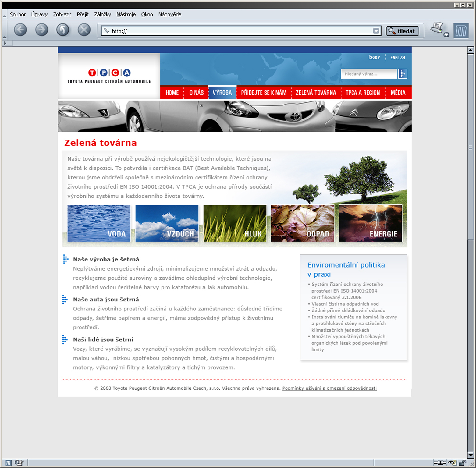This screenshot has height=468, width=476.
Task: Click the vertical scrollbar thumb
Action: coord(471,147)
